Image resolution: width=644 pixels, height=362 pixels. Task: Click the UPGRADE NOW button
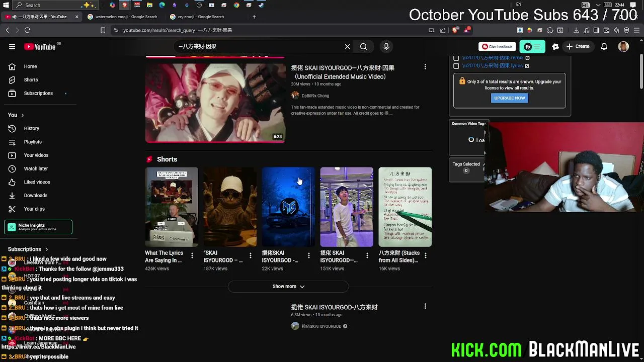pyautogui.click(x=509, y=98)
